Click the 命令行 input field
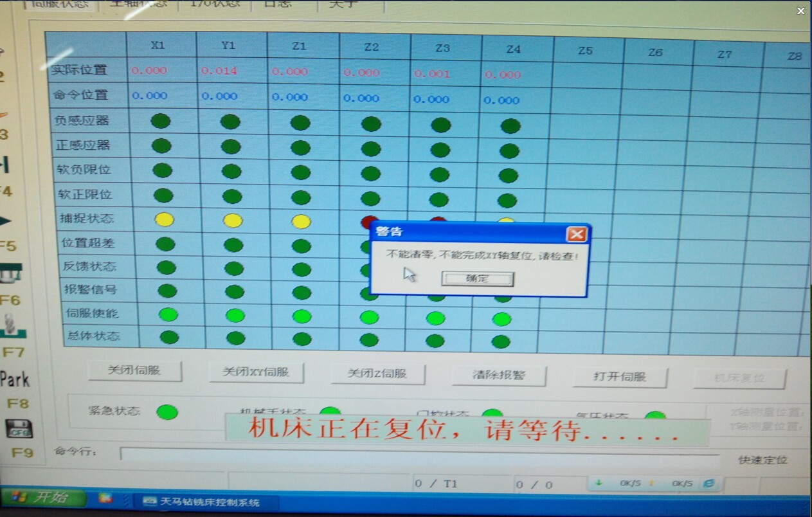812x517 pixels. tap(418, 455)
